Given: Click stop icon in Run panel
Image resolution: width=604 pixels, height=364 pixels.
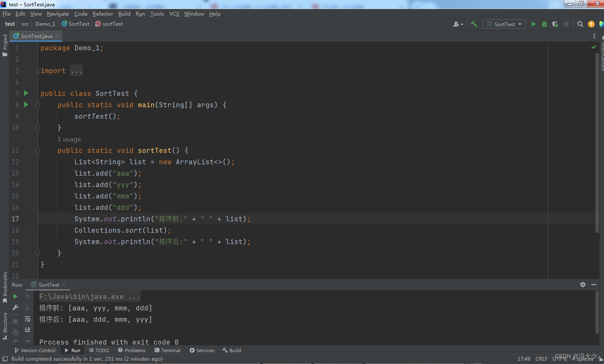Looking at the screenshot, I should click(x=15, y=321).
